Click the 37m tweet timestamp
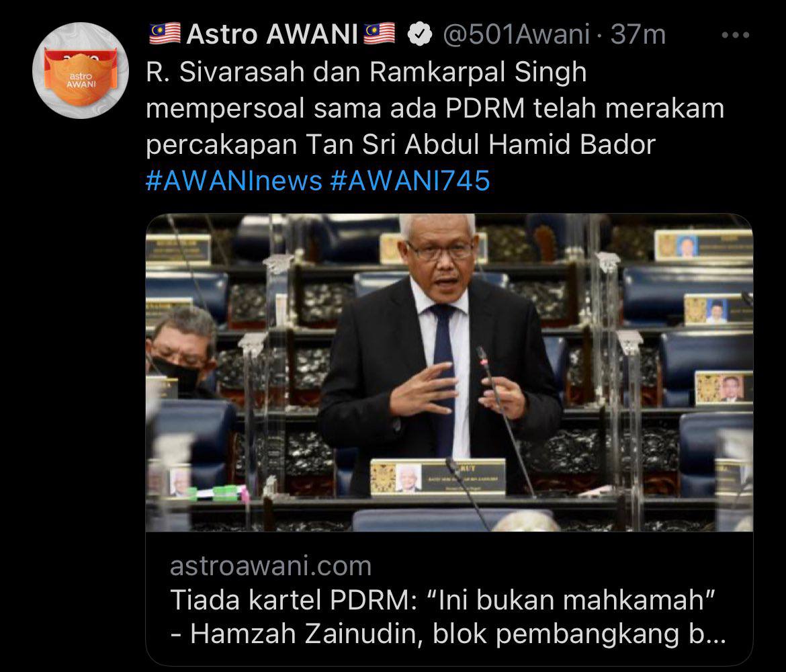Image resolution: width=786 pixels, height=672 pixels. click(x=638, y=34)
